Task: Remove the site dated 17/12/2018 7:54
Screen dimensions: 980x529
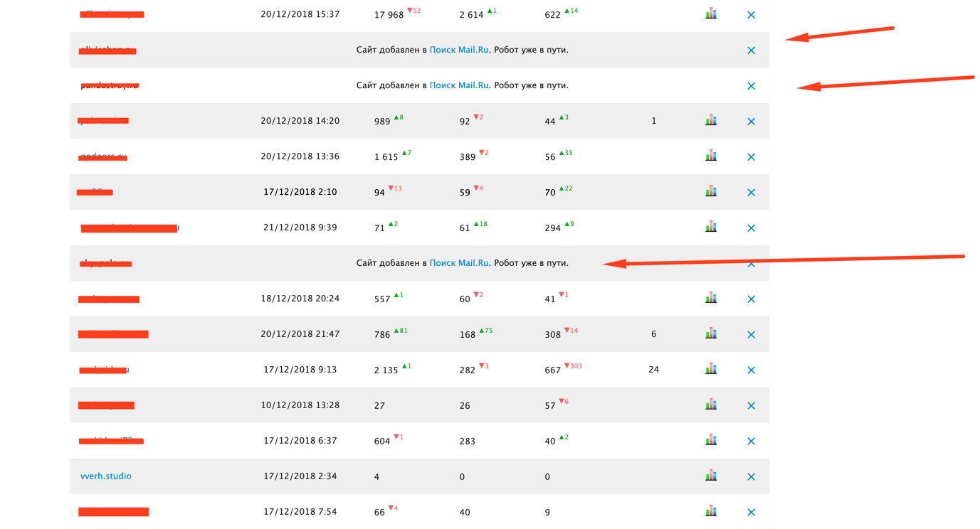Action: click(751, 513)
